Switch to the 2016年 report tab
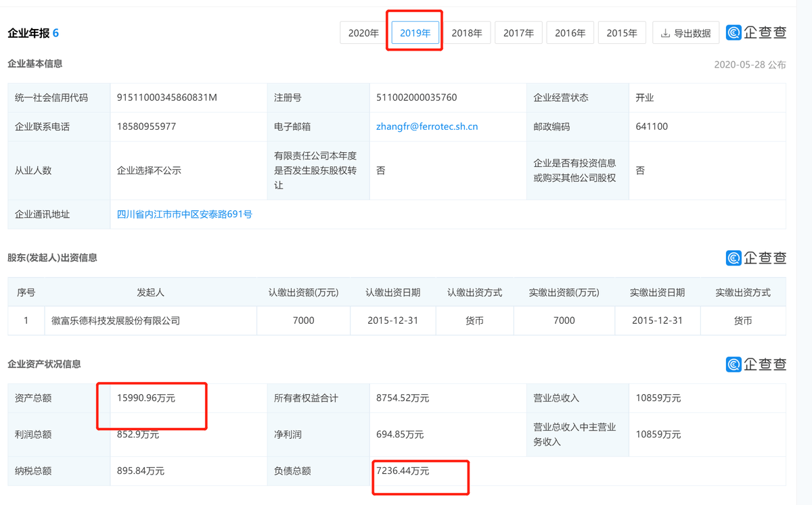Image resolution: width=812 pixels, height=505 pixels. (x=570, y=33)
